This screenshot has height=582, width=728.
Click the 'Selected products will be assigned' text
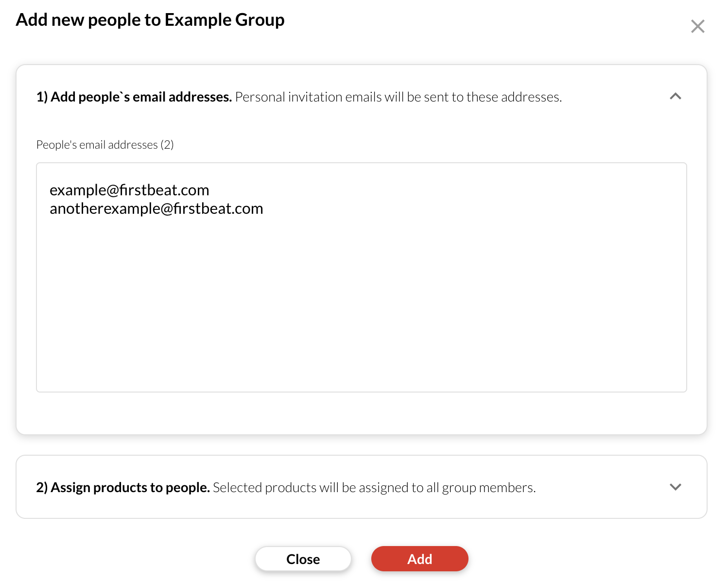coord(374,487)
